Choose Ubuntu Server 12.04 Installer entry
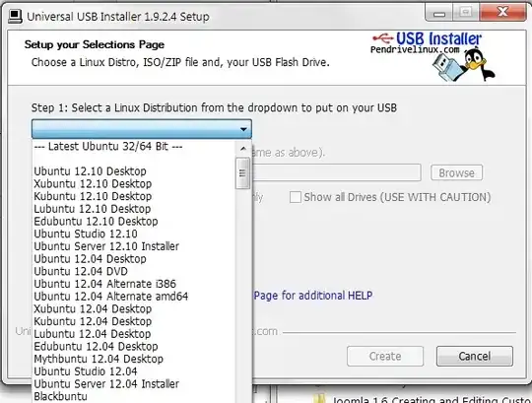 106,384
